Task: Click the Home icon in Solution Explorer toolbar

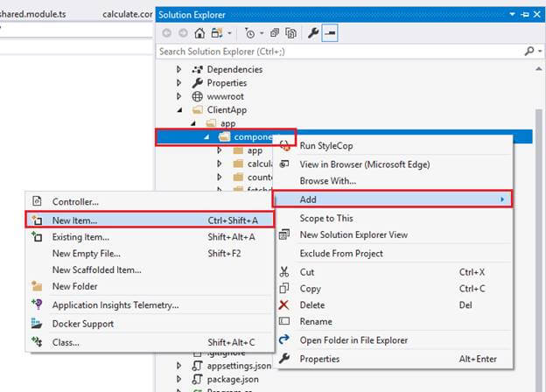Action: click(x=199, y=33)
